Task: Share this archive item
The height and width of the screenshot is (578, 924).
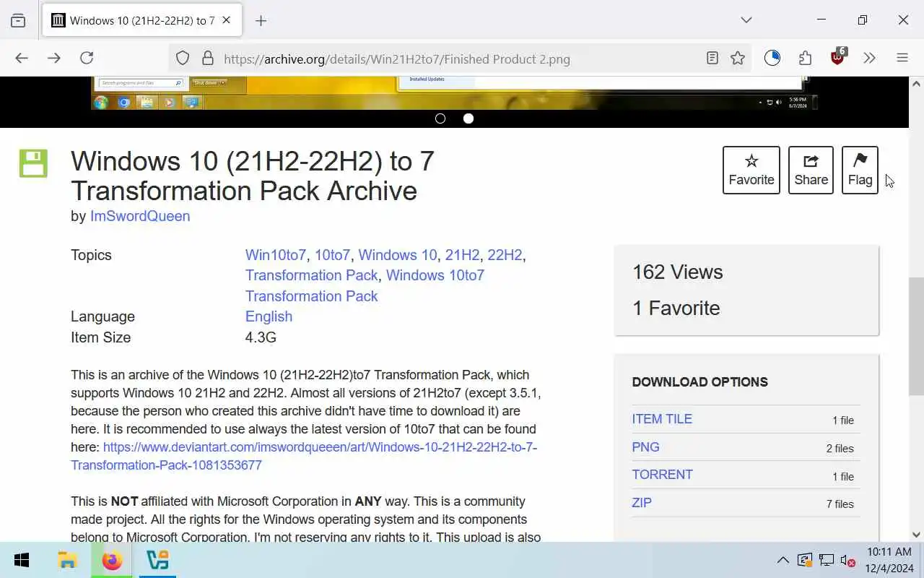Action: [x=811, y=170]
